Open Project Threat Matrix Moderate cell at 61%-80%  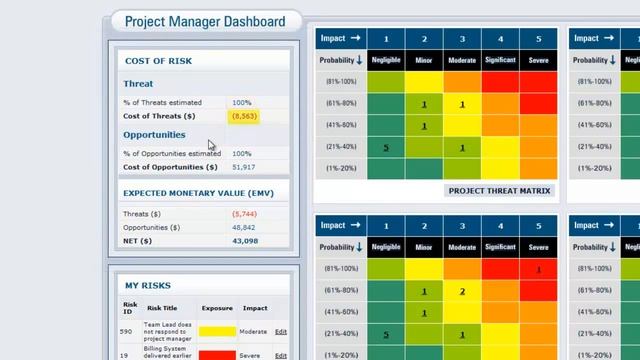coord(462,104)
